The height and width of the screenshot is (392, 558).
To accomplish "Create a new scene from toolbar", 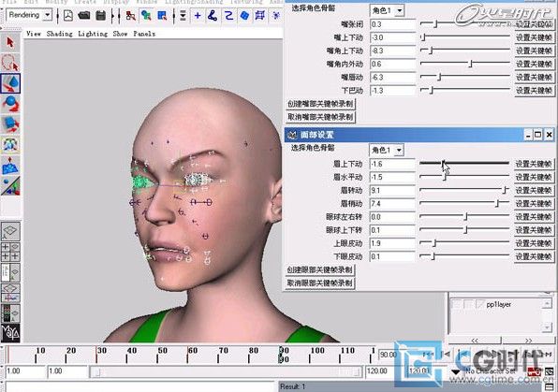I will [x=68, y=15].
